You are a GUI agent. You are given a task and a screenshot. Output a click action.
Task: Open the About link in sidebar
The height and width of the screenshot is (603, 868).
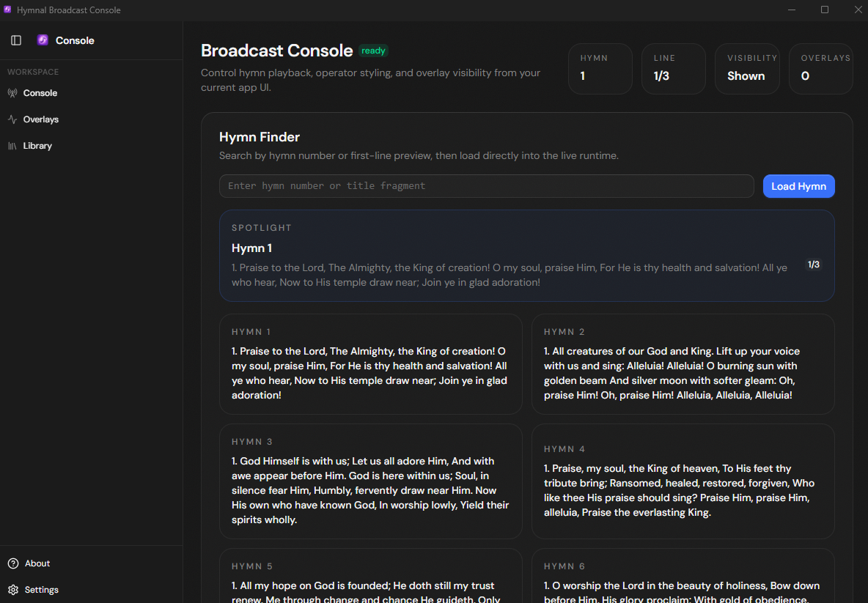pyautogui.click(x=37, y=563)
